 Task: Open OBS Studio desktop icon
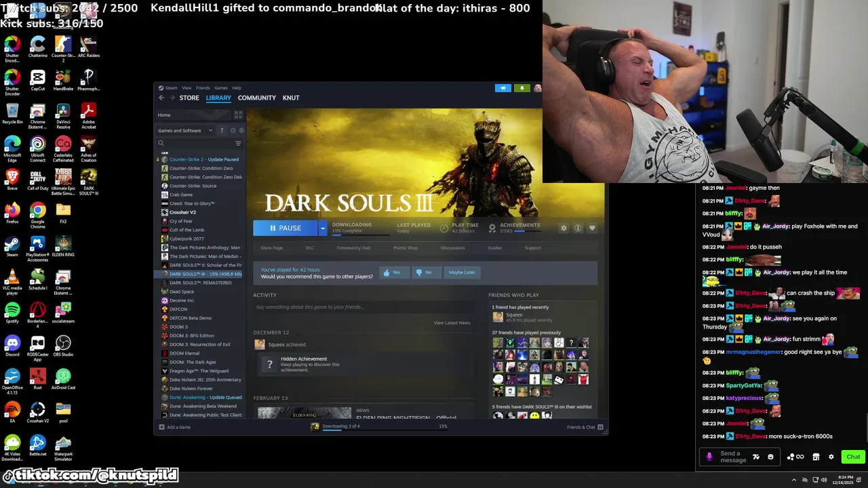tap(63, 346)
